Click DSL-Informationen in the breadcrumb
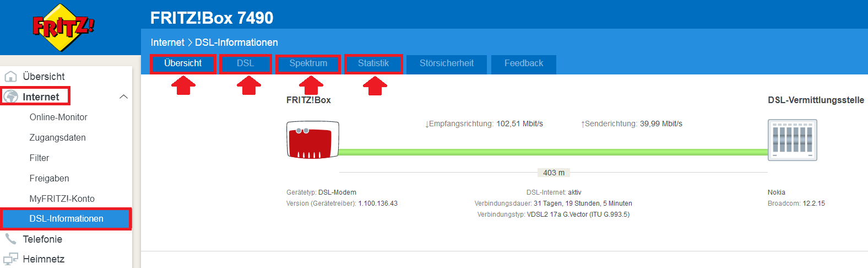This screenshot has width=868, height=268. [236, 42]
